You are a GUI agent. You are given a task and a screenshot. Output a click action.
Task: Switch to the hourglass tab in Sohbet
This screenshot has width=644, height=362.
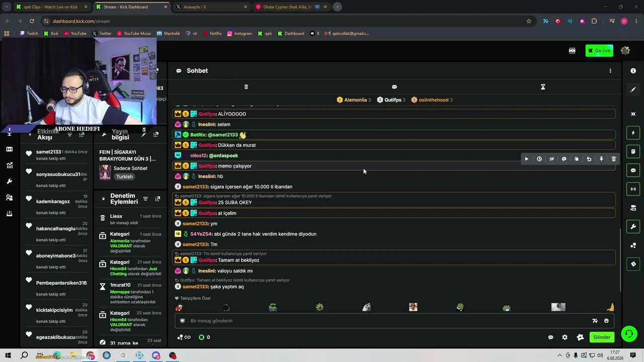pyautogui.click(x=543, y=87)
